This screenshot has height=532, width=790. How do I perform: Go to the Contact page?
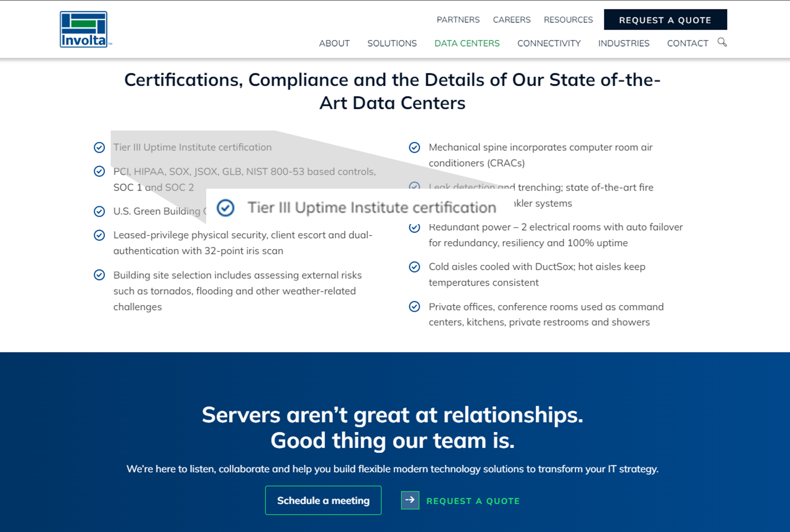click(687, 44)
